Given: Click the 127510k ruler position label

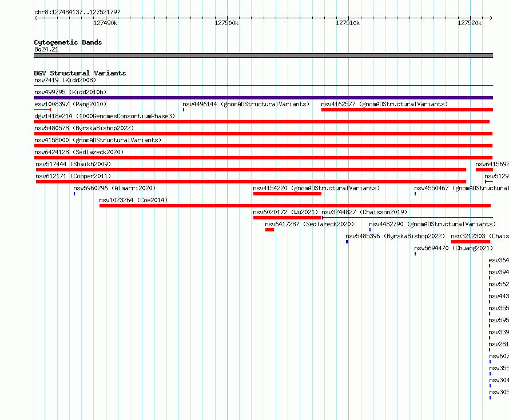Looking at the screenshot, I should click(348, 23).
